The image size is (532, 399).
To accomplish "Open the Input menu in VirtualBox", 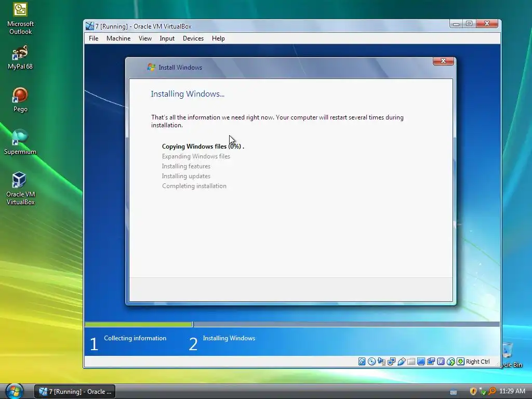I will click(x=167, y=38).
